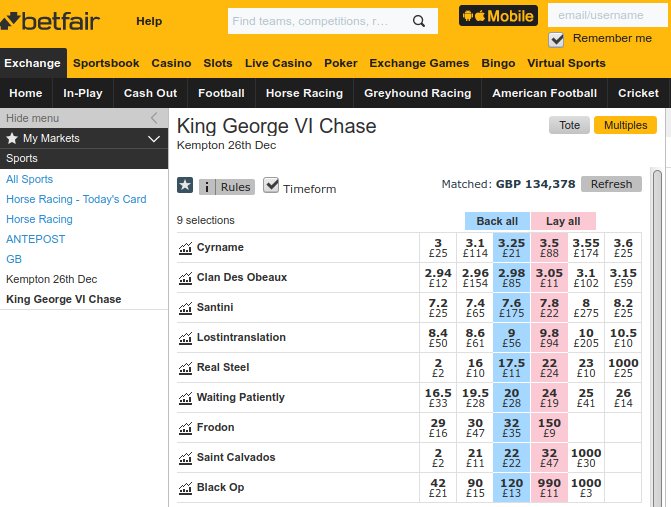Focus the Find teams search field
The image size is (671, 507).
point(319,21)
